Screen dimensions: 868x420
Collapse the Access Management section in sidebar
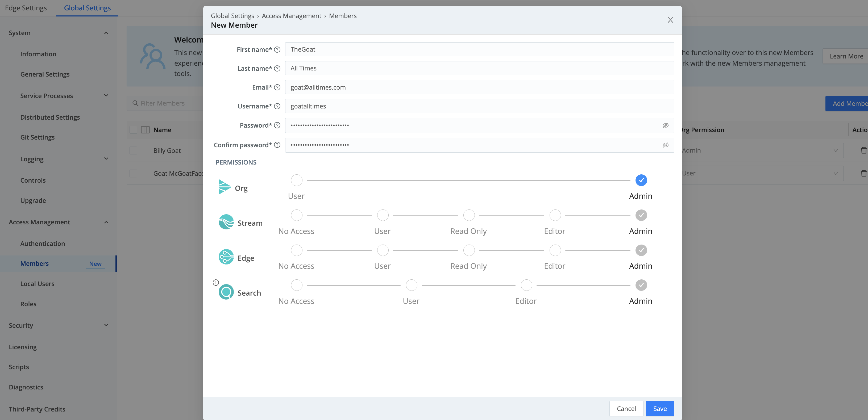106,222
